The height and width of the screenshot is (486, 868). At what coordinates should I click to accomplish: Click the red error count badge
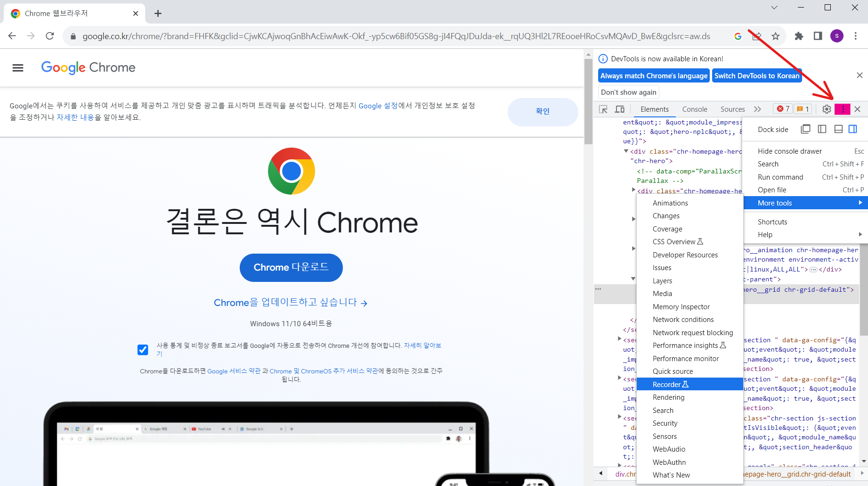(783, 109)
